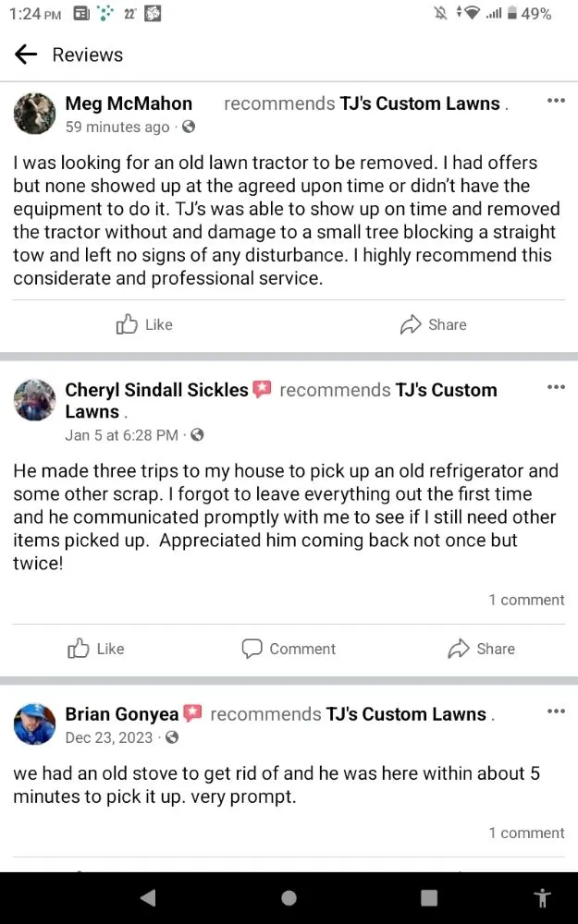Open options menu for Brian Gonyea's review
Screen dimensions: 578x924
tap(555, 711)
